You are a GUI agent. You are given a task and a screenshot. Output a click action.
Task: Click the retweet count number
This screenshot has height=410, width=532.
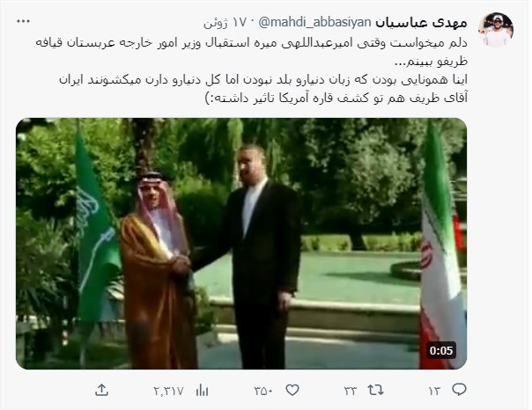[x=351, y=391]
